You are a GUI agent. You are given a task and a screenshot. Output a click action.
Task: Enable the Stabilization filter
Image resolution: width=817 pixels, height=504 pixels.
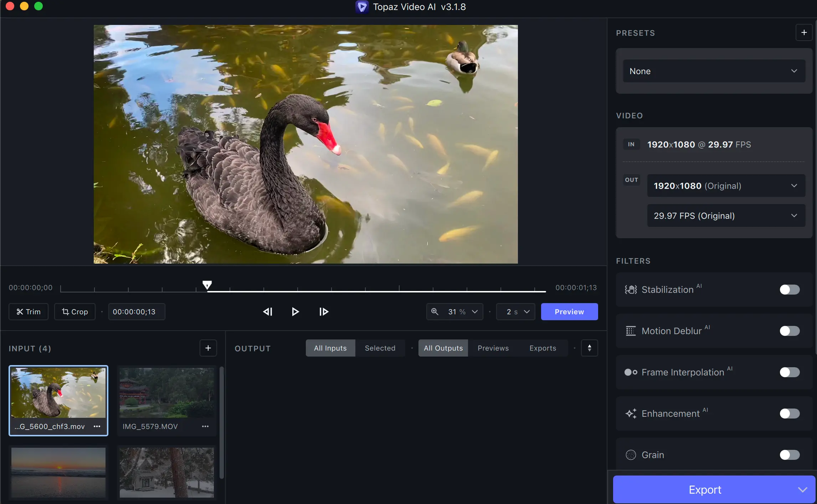coord(789,290)
